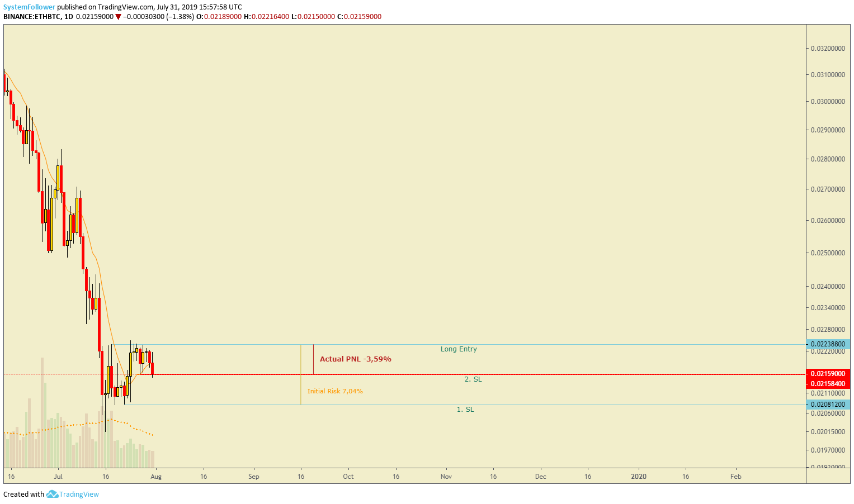This screenshot has height=504, width=854.
Task: Click the 1D timeframe label in header
Action: [69, 17]
